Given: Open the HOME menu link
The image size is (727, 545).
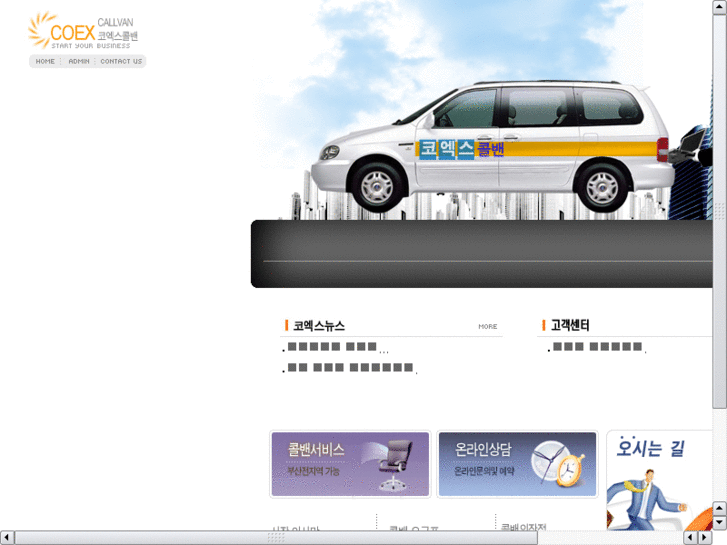Looking at the screenshot, I should pos(45,61).
